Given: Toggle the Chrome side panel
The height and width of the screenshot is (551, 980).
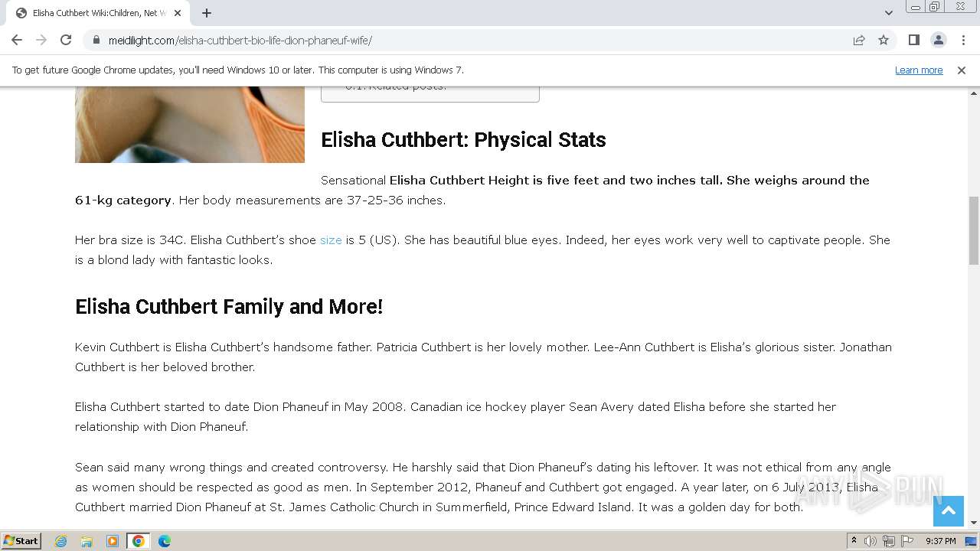Looking at the screenshot, I should pyautogui.click(x=913, y=40).
